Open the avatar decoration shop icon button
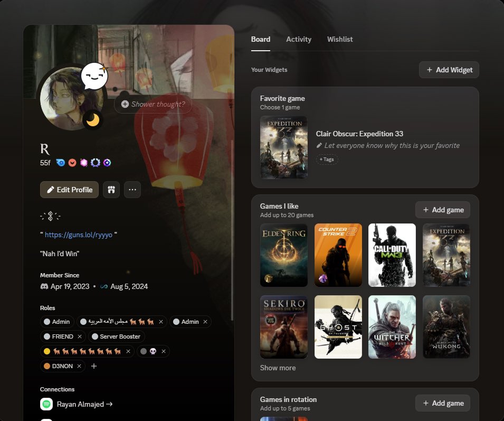Screen dimensions: 504x421 (x=111, y=190)
